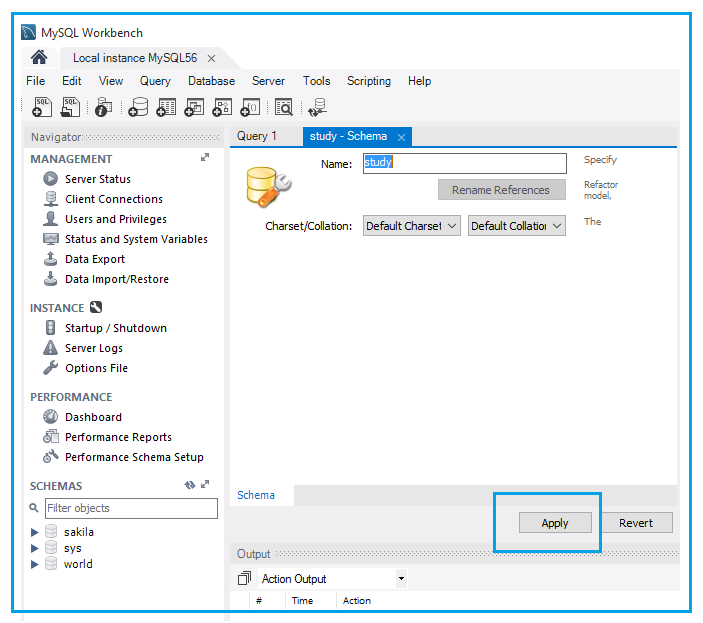Select the bottom Schema tab
Image resolution: width=703 pixels, height=623 pixels.
point(256,495)
